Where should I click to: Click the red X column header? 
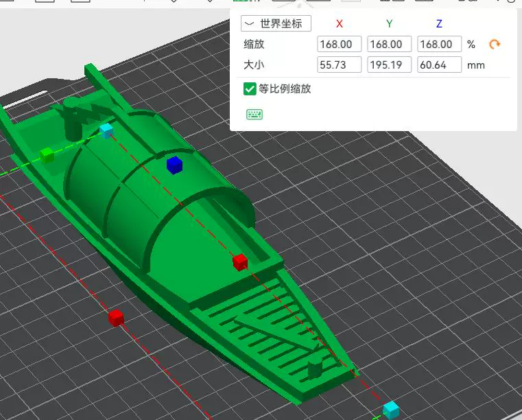[340, 23]
